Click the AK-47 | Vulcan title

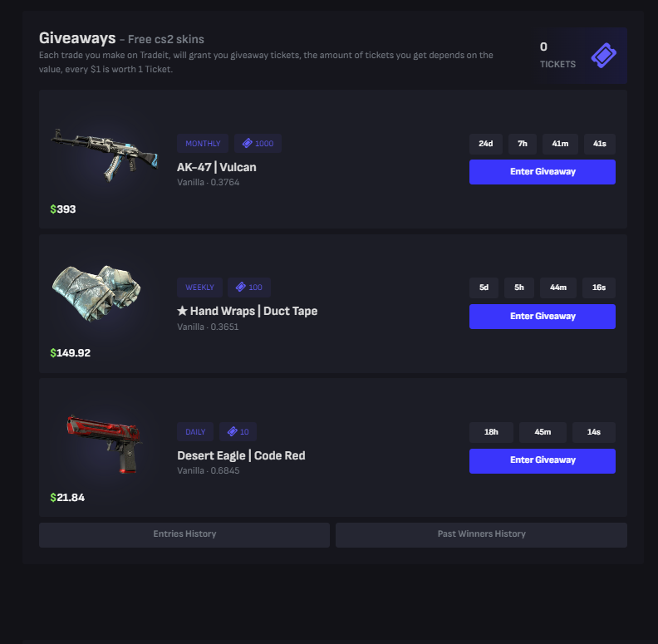pyautogui.click(x=217, y=167)
